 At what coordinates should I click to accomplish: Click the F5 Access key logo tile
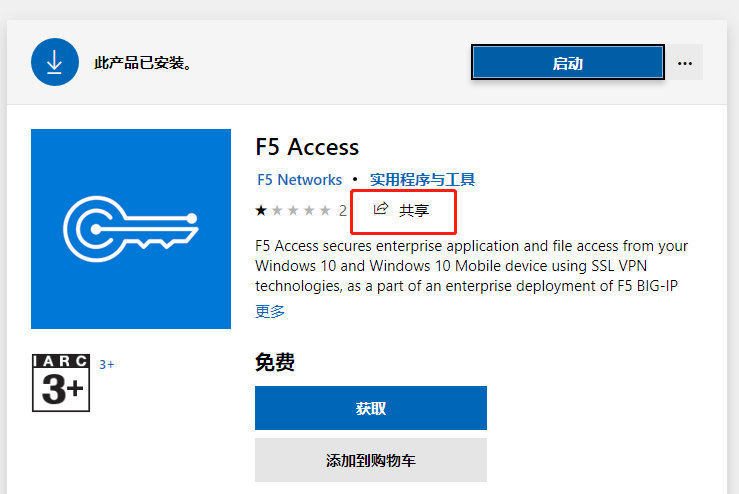[131, 229]
